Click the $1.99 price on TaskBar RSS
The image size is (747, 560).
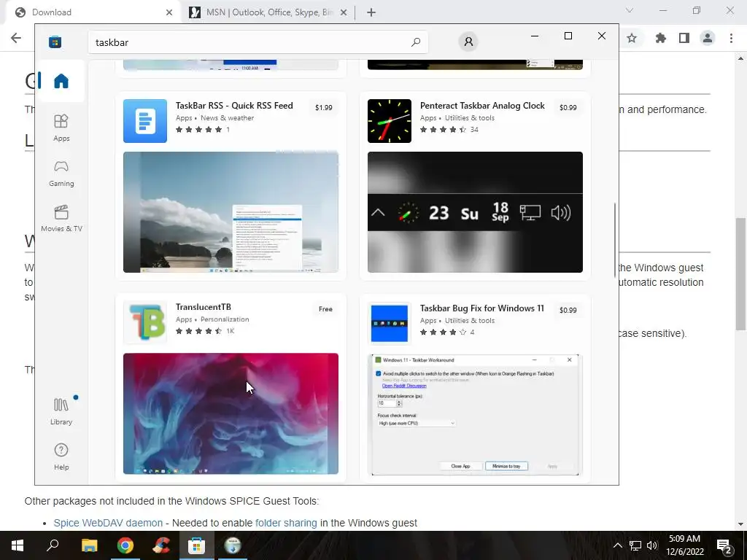pos(323,108)
